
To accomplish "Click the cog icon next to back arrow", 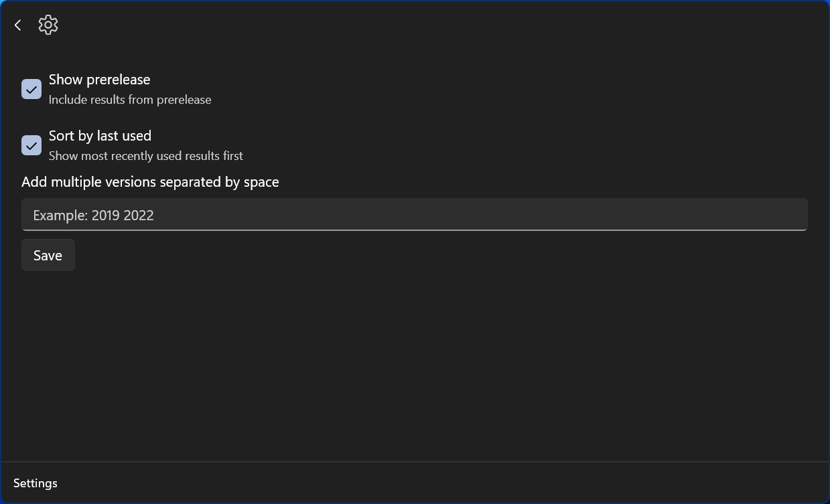I will click(48, 25).
